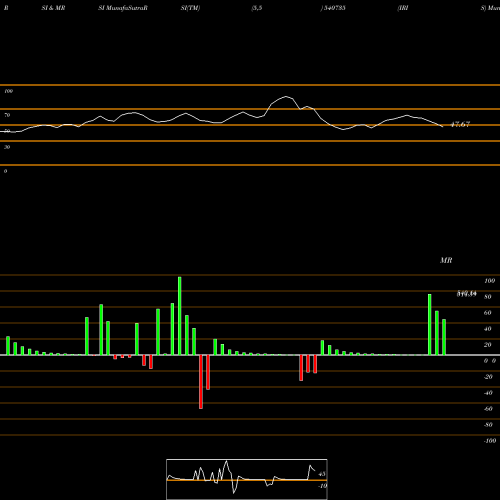Open the mini overview chart thumbnail

[247, 479]
